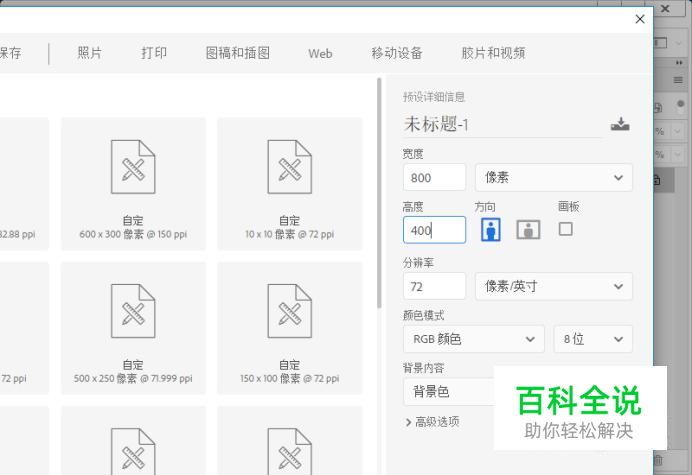Choose the 600 x 300 像素 preset
The image size is (692, 475).
coord(133,184)
